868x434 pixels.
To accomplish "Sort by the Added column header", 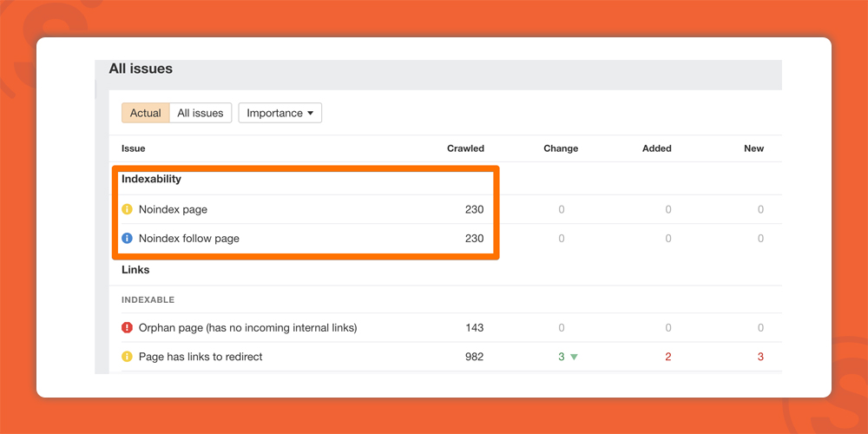I will [x=657, y=148].
